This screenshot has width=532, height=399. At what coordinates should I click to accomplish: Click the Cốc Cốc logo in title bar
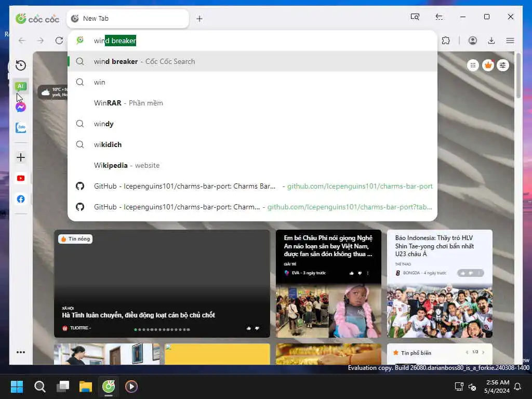pos(37,19)
